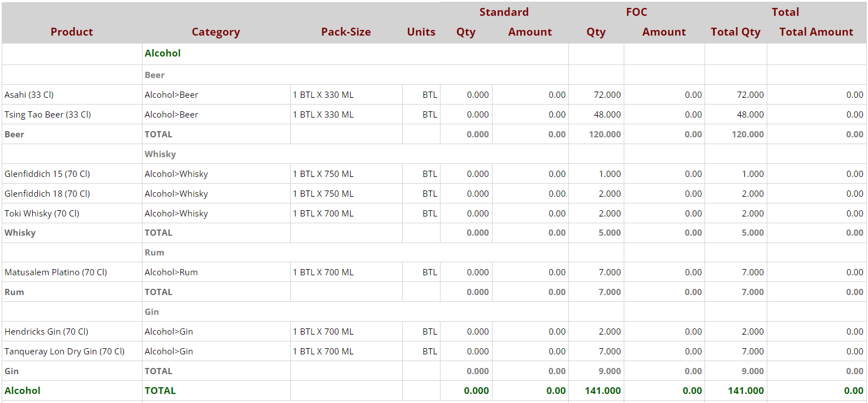
Task: Click the gray Whisky subcategory heading
Action: [160, 154]
